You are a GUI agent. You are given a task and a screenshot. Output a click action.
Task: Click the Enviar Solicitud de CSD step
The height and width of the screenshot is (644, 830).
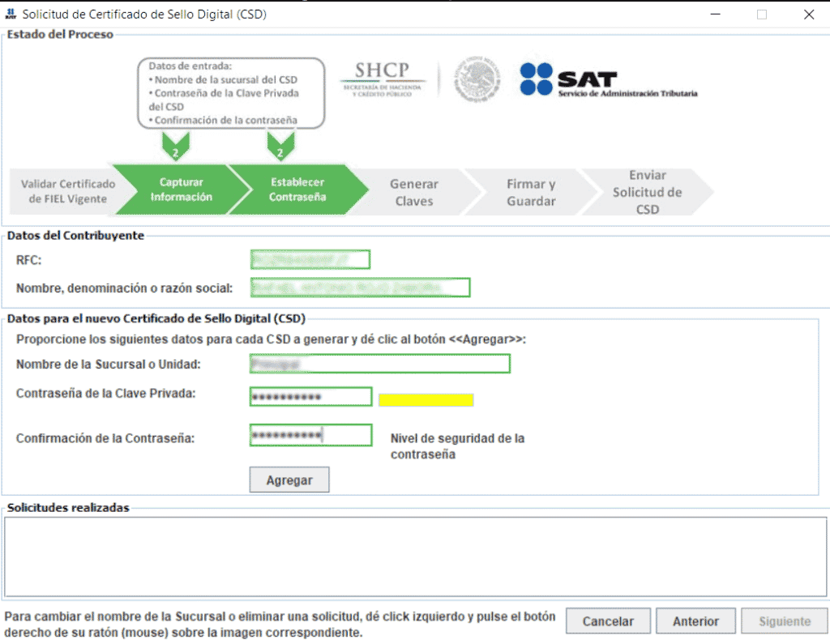pyautogui.click(x=647, y=192)
